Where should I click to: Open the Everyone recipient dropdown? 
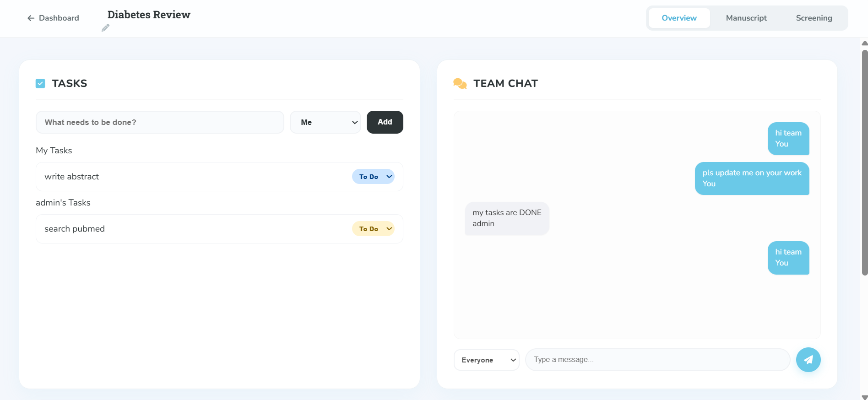point(486,360)
